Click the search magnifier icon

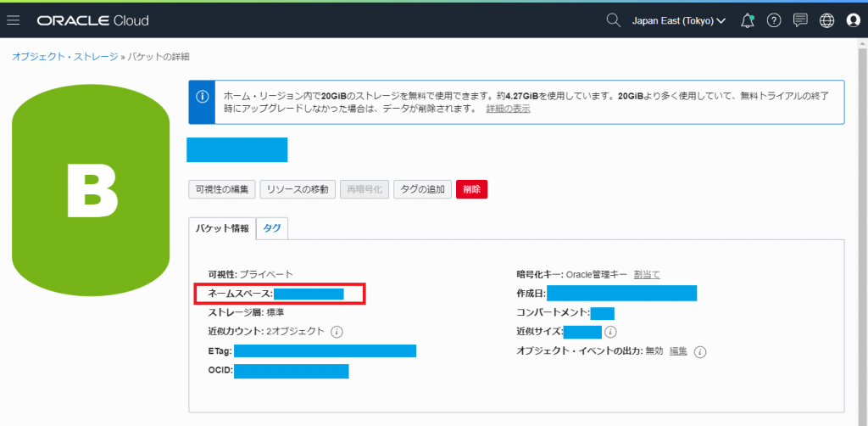coord(613,20)
